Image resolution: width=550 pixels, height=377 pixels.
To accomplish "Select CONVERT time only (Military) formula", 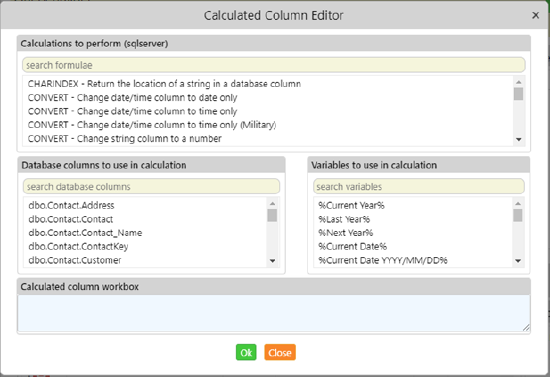I will (x=152, y=125).
